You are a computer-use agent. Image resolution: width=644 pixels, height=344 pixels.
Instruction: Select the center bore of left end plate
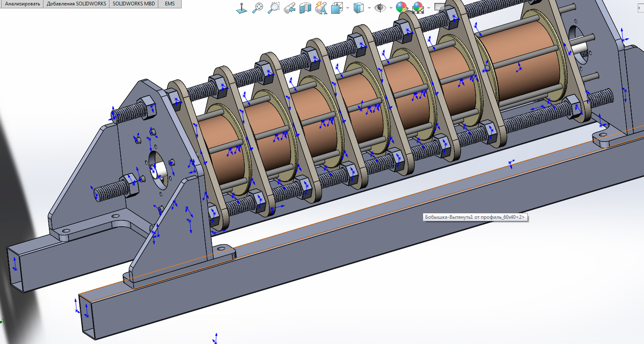(157, 166)
